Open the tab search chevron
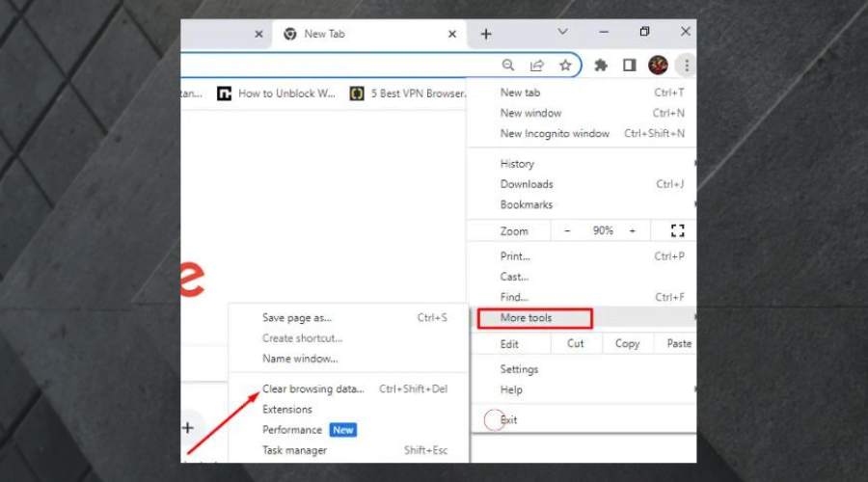868x482 pixels. (562, 32)
